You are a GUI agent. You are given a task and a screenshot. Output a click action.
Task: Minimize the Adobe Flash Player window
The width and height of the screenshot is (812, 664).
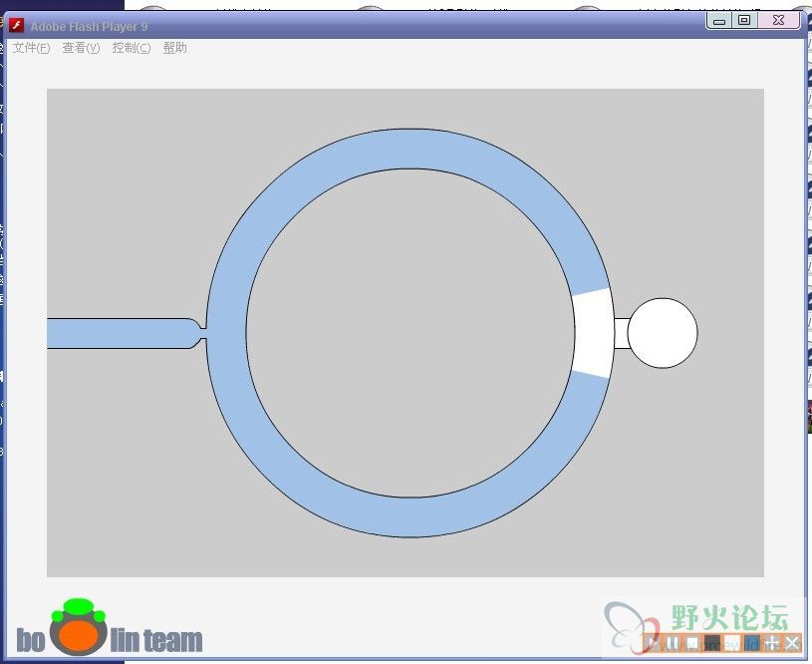click(x=719, y=21)
